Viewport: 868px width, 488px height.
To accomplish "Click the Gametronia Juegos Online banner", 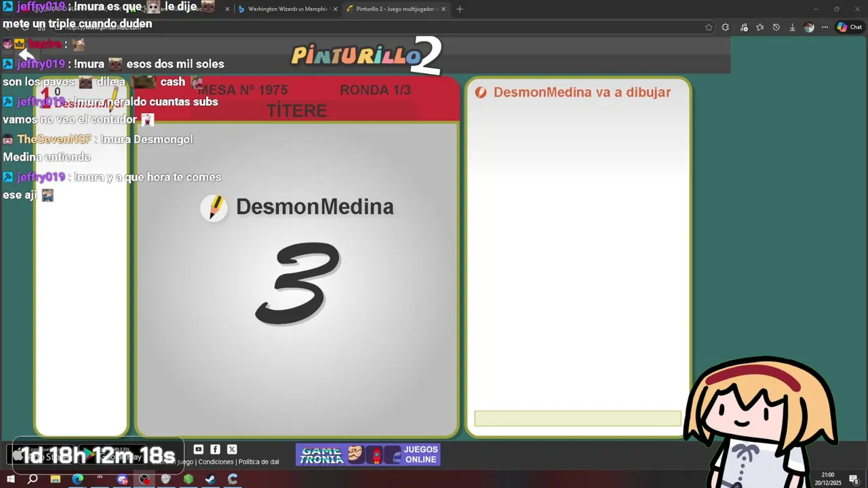I will coord(368,455).
